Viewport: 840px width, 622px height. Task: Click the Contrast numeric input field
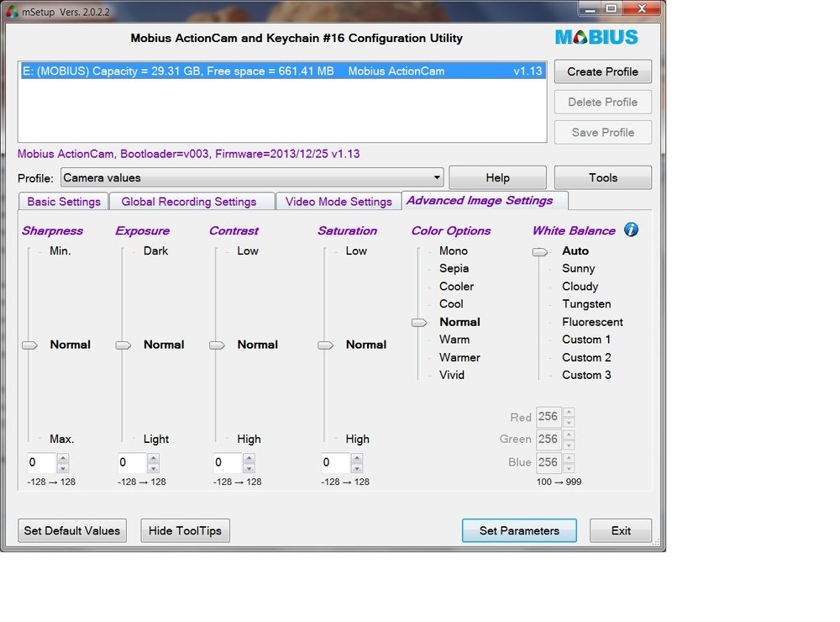(x=228, y=463)
